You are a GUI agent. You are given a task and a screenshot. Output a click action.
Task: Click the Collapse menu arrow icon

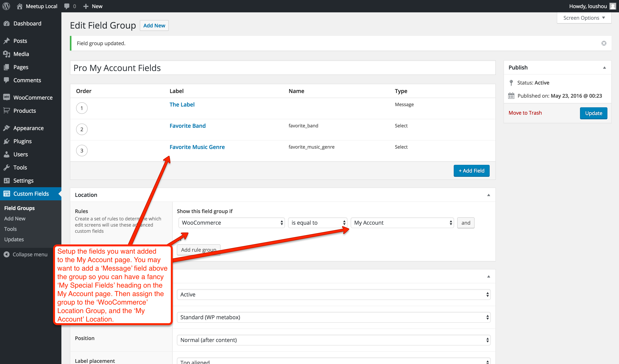pos(7,254)
